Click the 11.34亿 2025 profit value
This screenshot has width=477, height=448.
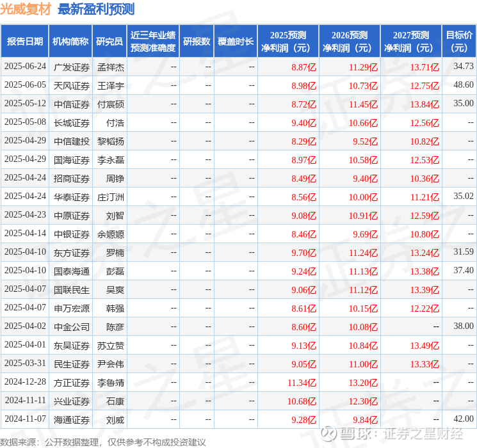click(x=302, y=382)
